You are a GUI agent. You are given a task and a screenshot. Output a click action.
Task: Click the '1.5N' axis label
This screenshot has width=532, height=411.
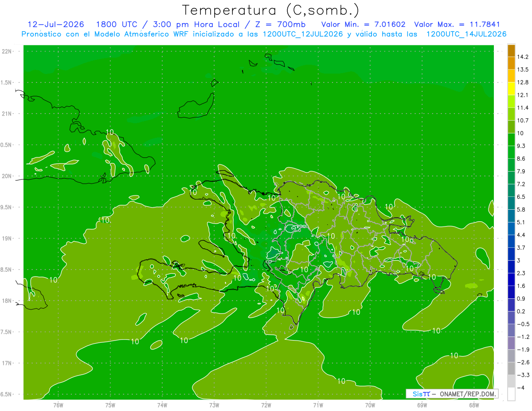pos(6,82)
